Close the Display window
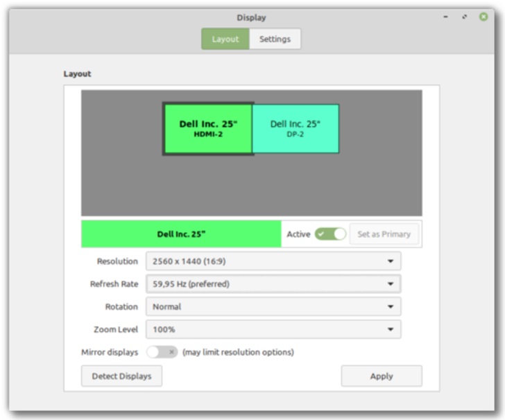505x420 pixels. (483, 17)
